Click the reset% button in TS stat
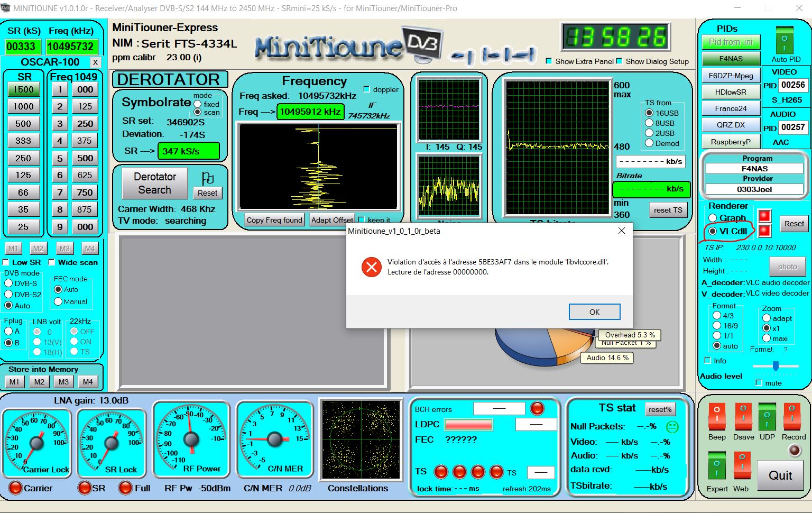Image resolution: width=812 pixels, height=513 pixels. tap(660, 409)
